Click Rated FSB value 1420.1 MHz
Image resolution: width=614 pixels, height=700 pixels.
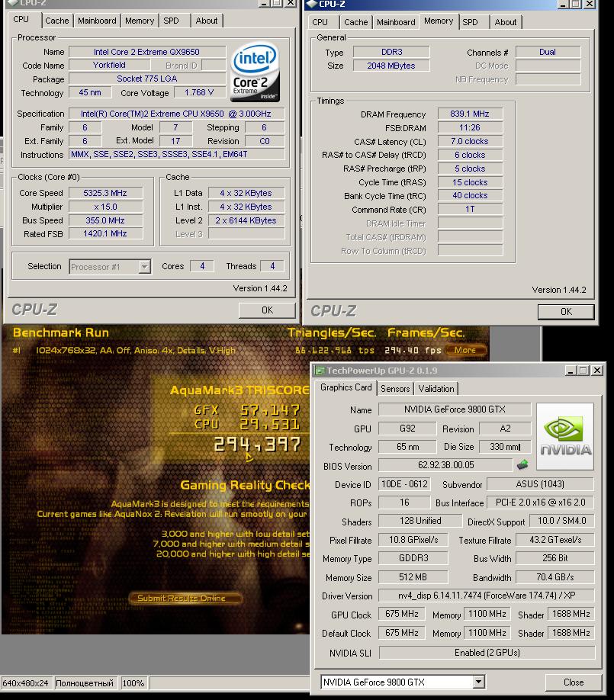(x=105, y=233)
